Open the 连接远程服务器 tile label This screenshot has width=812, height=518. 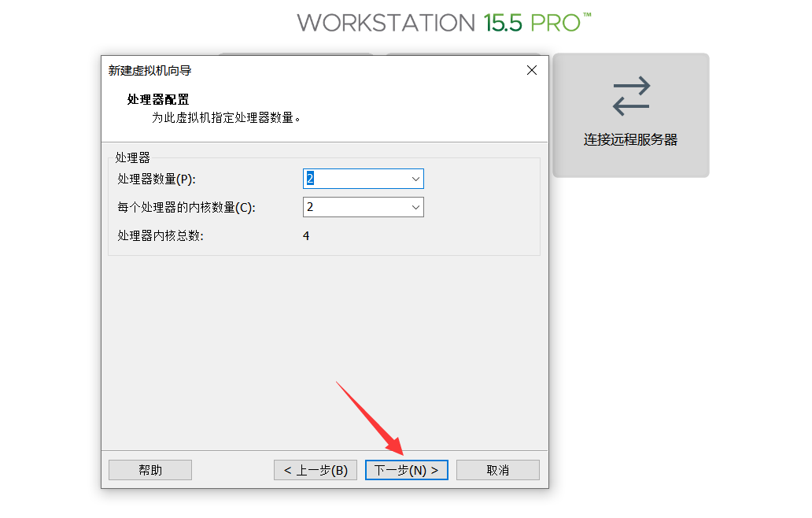click(630, 139)
